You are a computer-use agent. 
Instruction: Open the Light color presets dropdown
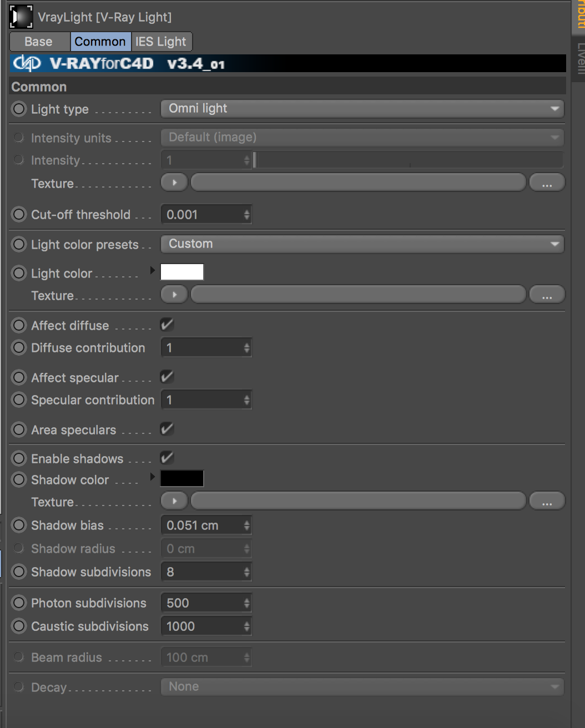pos(362,244)
